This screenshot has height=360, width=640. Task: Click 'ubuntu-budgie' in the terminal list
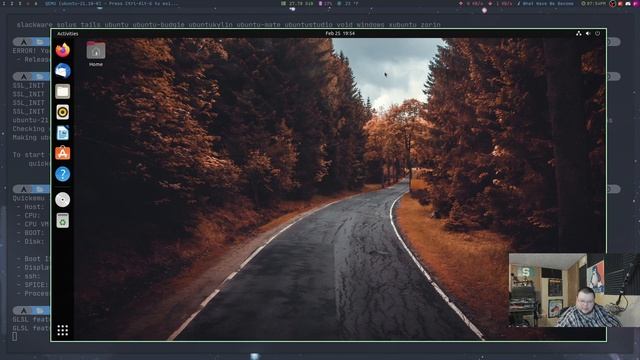pyautogui.click(x=158, y=24)
